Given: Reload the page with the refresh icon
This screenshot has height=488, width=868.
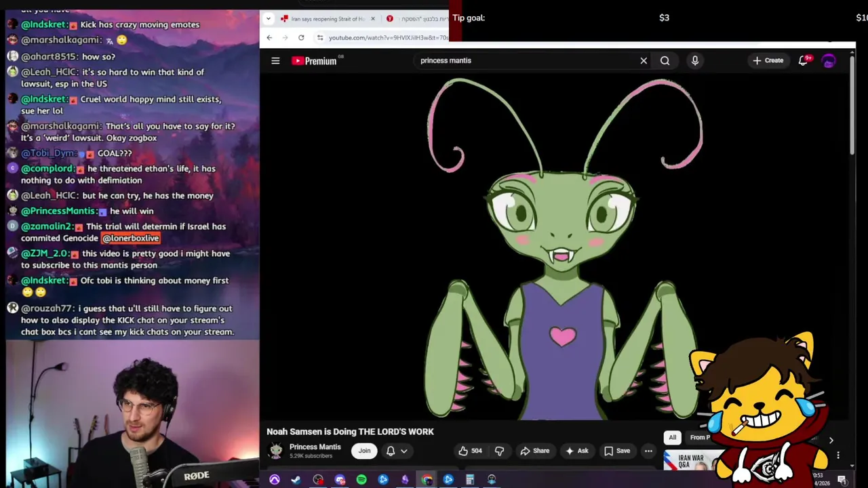Looking at the screenshot, I should pos(301,37).
